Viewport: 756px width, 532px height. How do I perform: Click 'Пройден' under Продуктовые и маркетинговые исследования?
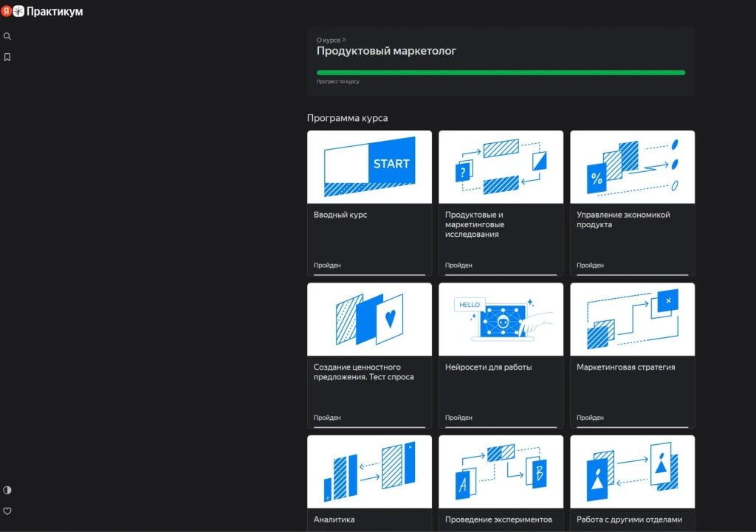[x=458, y=265]
